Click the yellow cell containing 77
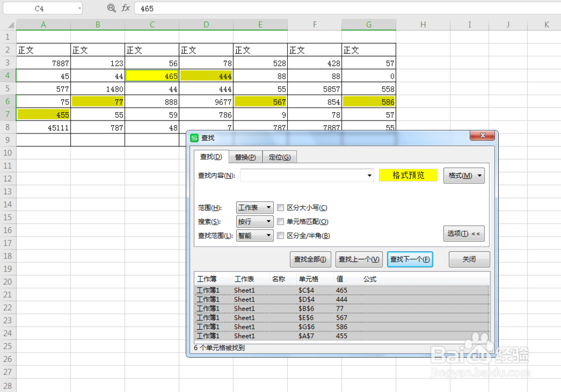Image resolution: width=561 pixels, height=392 pixels. [98, 102]
